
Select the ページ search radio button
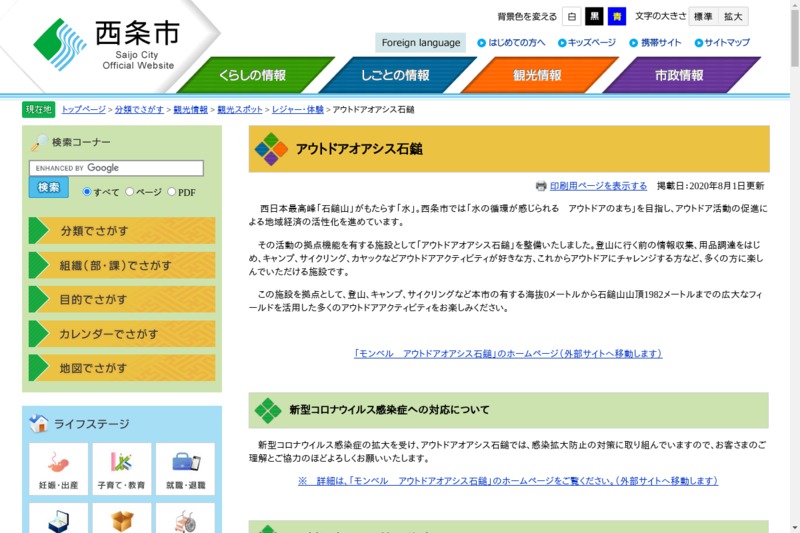tap(129, 192)
